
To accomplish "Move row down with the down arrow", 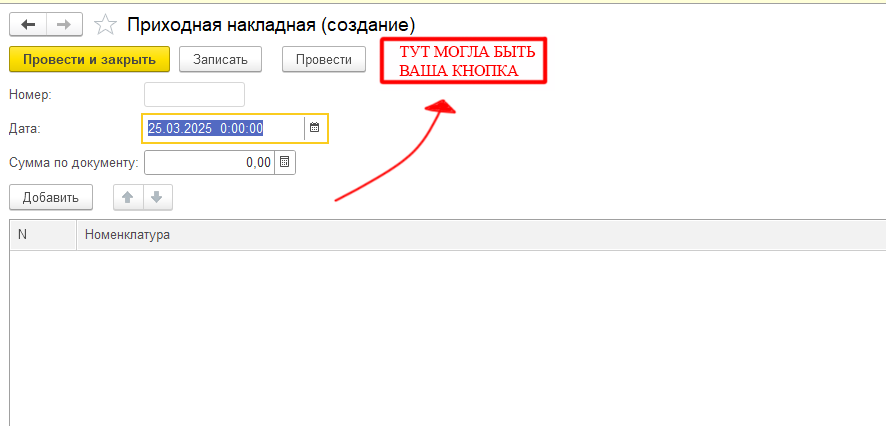I will coord(158,198).
